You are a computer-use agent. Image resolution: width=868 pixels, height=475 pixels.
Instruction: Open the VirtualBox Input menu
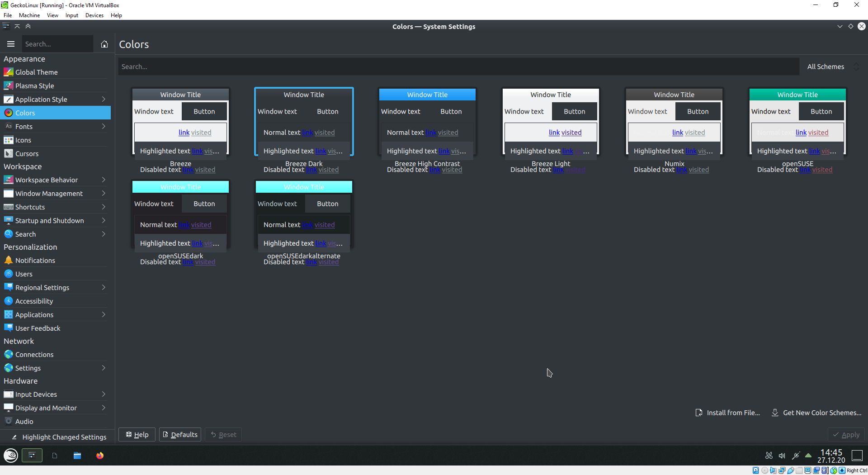(x=72, y=15)
